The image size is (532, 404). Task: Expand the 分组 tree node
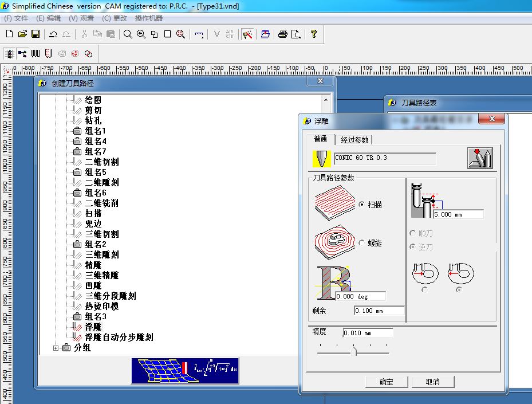56,348
